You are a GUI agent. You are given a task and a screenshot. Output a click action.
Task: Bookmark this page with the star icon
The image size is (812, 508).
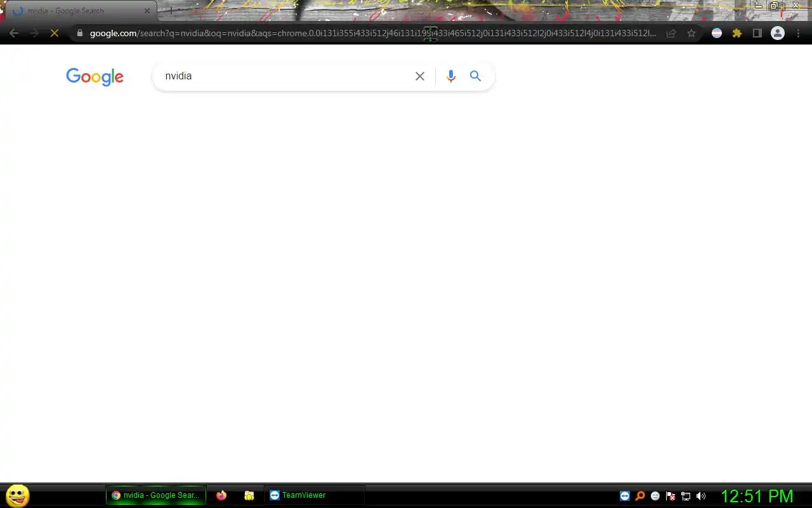click(x=691, y=33)
